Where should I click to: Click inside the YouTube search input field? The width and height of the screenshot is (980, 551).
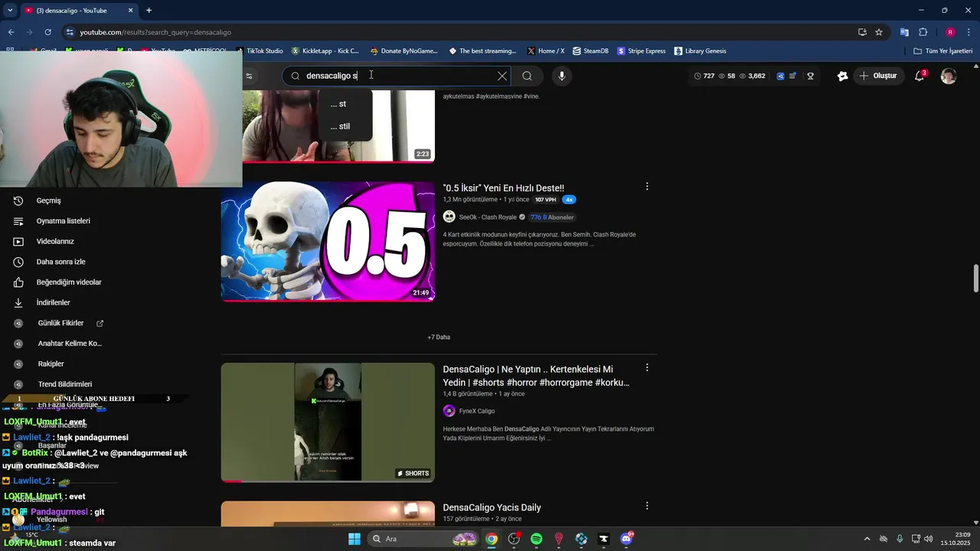pos(398,76)
